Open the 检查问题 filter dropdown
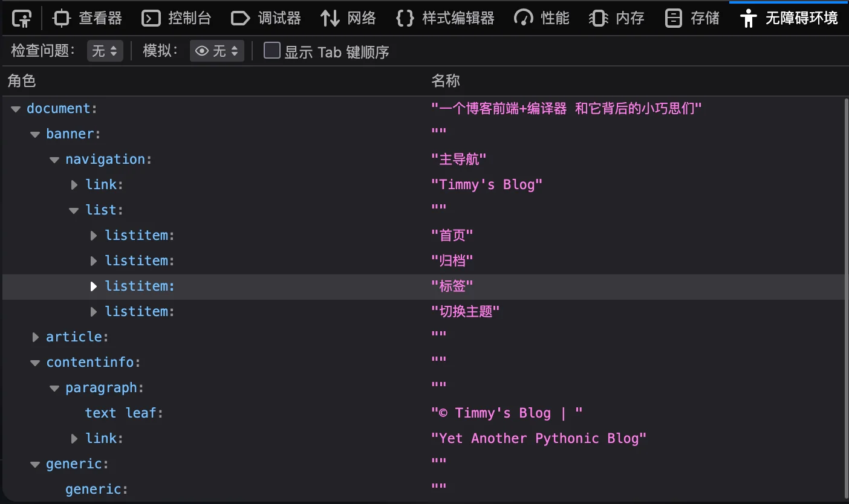This screenshot has width=849, height=504. [105, 51]
